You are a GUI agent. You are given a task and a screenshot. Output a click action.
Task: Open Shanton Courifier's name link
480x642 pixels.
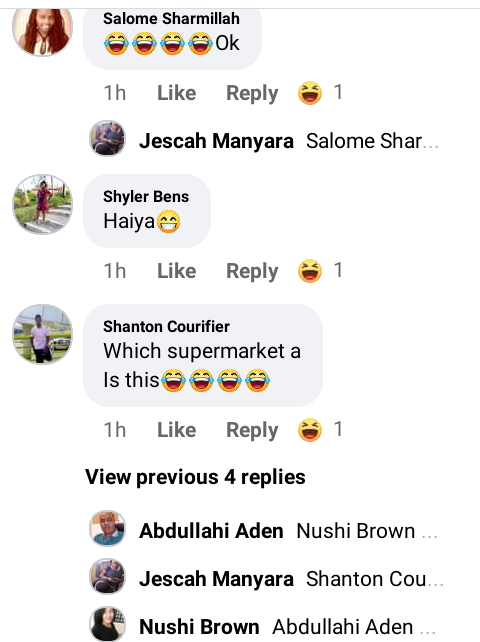click(166, 327)
